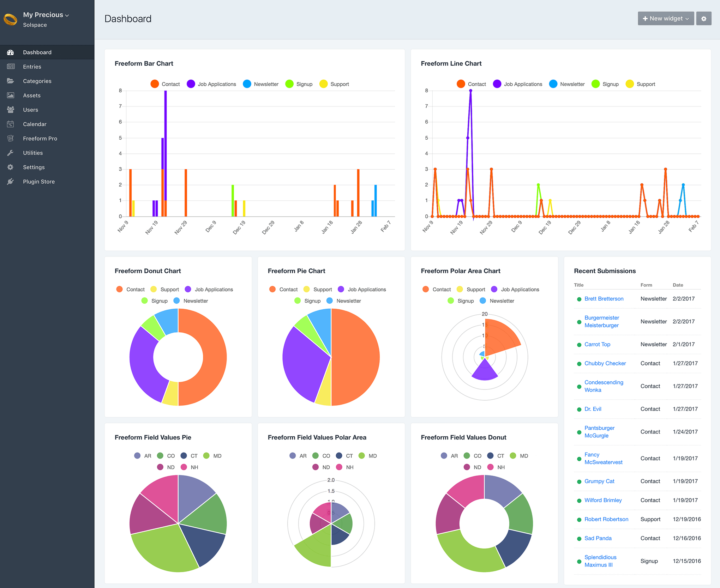Select the Users group icon in sidebar

[x=10, y=109]
